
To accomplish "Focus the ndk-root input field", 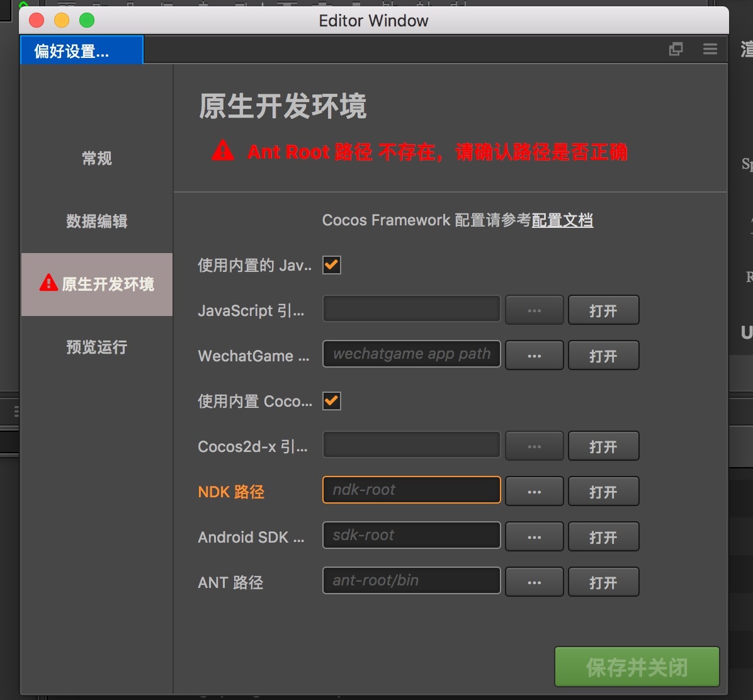I will [412, 490].
